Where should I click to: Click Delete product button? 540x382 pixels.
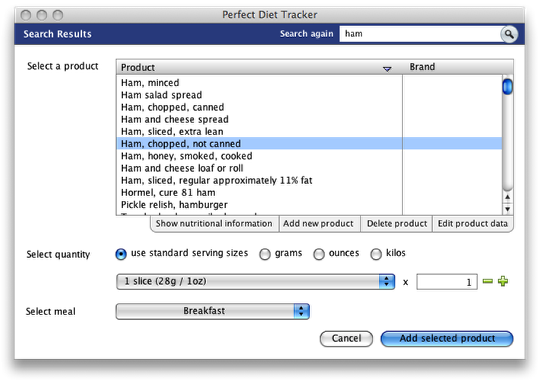(x=397, y=224)
